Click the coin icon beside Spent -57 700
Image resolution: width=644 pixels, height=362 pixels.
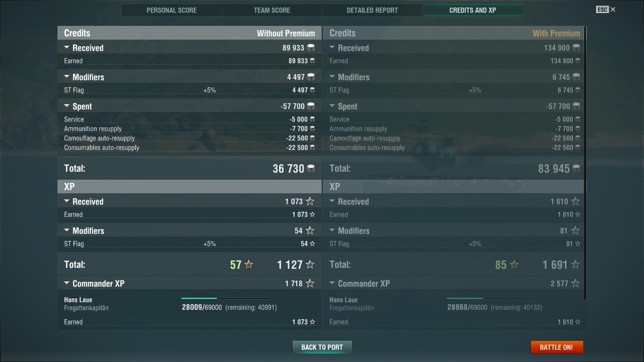pyautogui.click(x=311, y=106)
